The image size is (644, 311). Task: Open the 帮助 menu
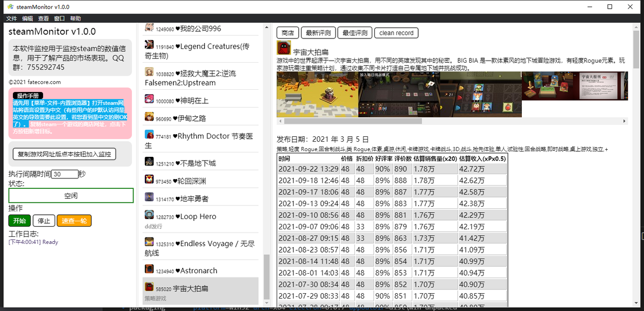76,18
